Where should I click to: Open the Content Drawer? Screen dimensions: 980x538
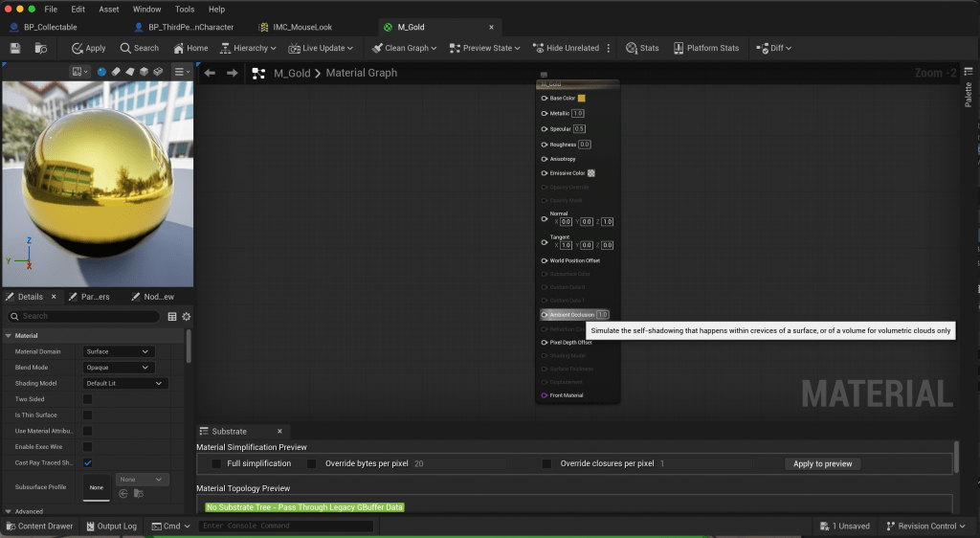point(39,526)
